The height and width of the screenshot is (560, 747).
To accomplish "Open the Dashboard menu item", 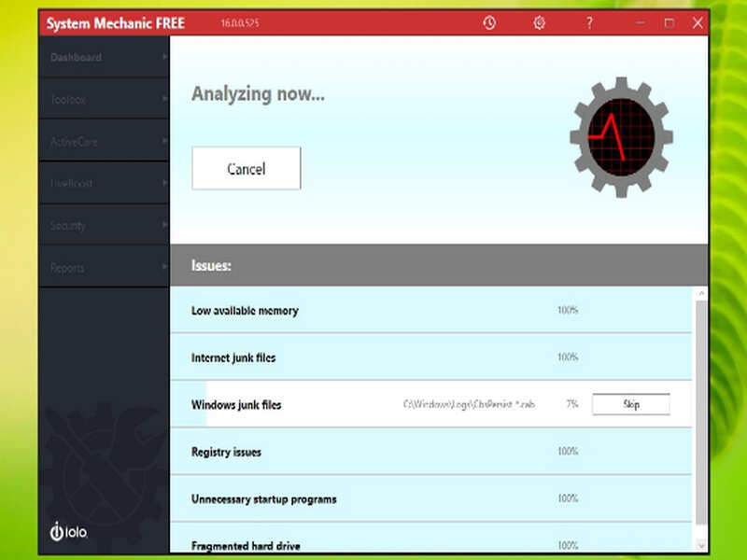I will click(x=74, y=57).
